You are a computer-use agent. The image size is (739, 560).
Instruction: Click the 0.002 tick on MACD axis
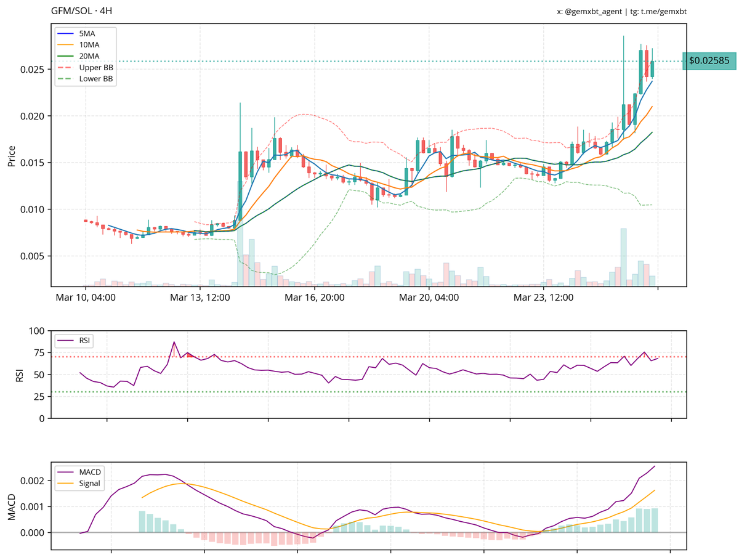[x=33, y=480]
